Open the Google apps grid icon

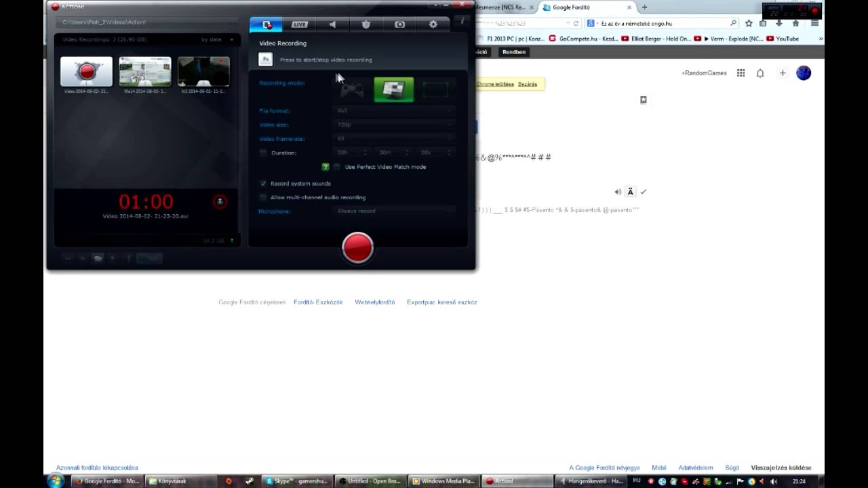click(x=741, y=73)
